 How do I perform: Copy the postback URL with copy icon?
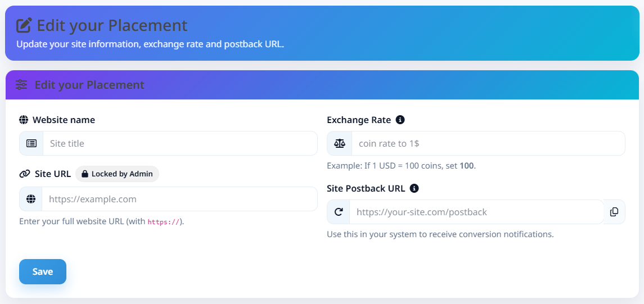coord(614,212)
